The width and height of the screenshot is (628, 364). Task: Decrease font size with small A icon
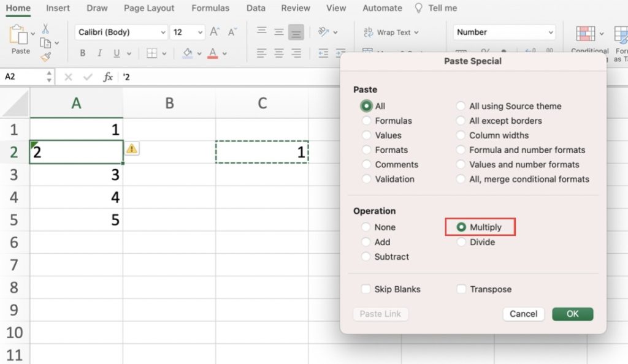click(232, 32)
